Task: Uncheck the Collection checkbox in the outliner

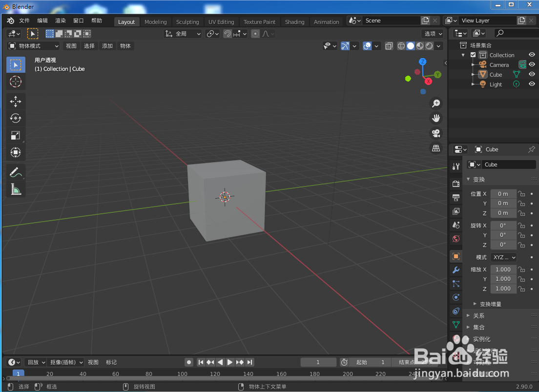Action: tap(472, 55)
